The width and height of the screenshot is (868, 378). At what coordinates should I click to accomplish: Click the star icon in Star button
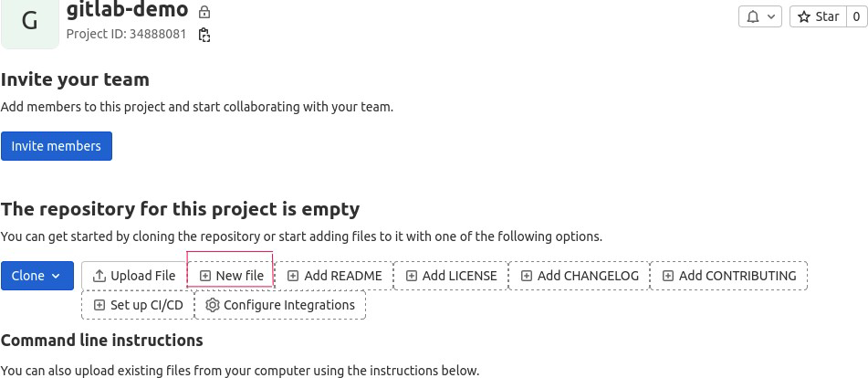pyautogui.click(x=804, y=16)
